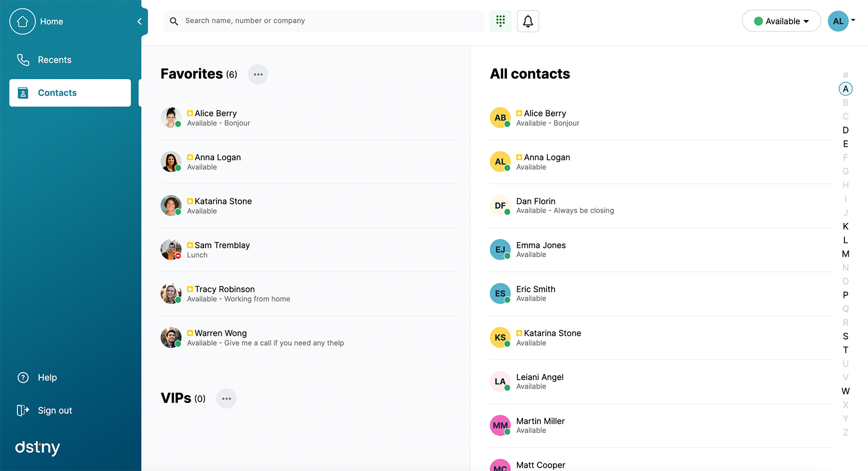Click the Help question mark icon
The image size is (868, 471).
coord(23,377)
